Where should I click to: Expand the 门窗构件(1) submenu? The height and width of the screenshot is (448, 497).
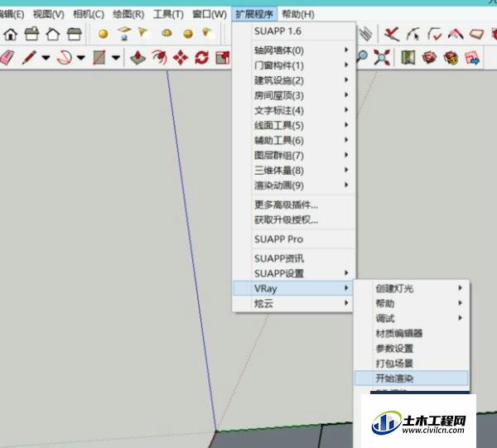pos(293,65)
